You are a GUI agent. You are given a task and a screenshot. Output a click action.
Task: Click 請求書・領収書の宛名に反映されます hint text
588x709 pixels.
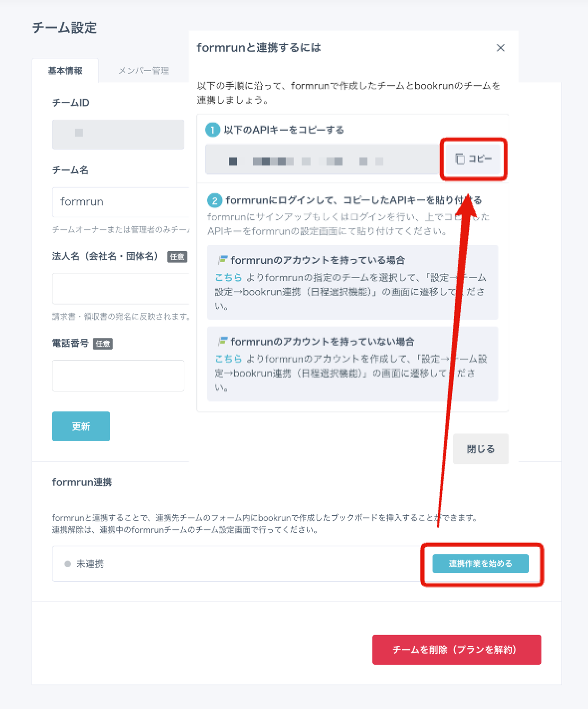point(121,316)
